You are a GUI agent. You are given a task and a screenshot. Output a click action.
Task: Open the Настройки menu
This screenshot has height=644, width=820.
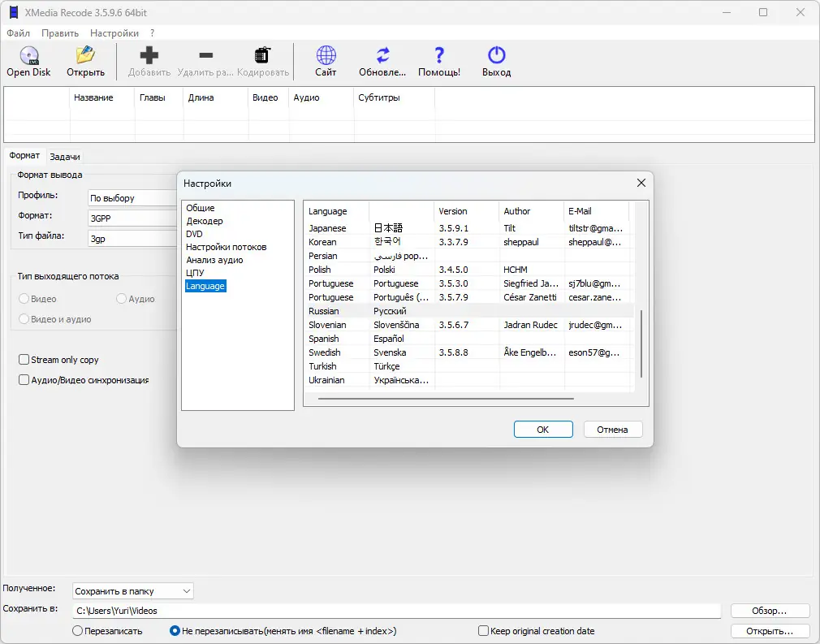[x=114, y=33]
